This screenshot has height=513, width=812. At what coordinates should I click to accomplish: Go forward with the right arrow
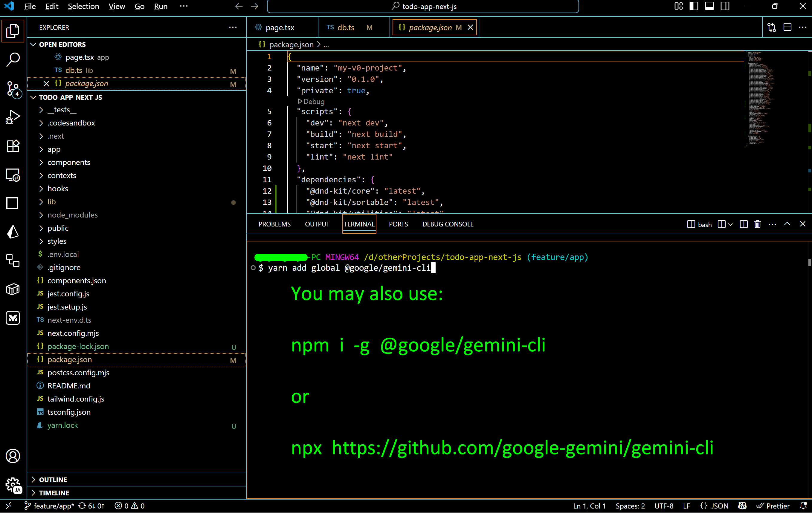tap(255, 6)
